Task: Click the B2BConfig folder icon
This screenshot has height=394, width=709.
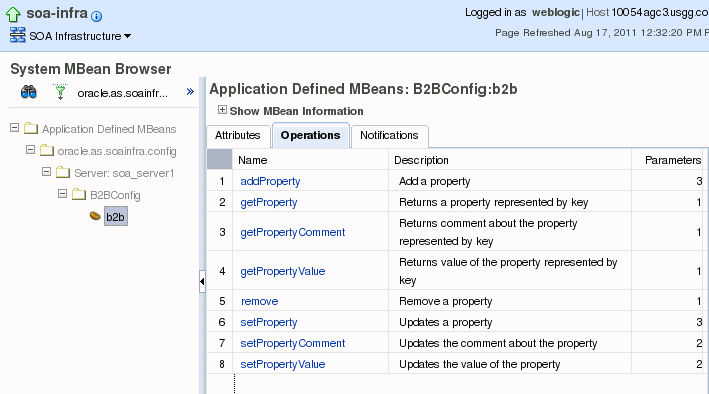Action: (79, 194)
